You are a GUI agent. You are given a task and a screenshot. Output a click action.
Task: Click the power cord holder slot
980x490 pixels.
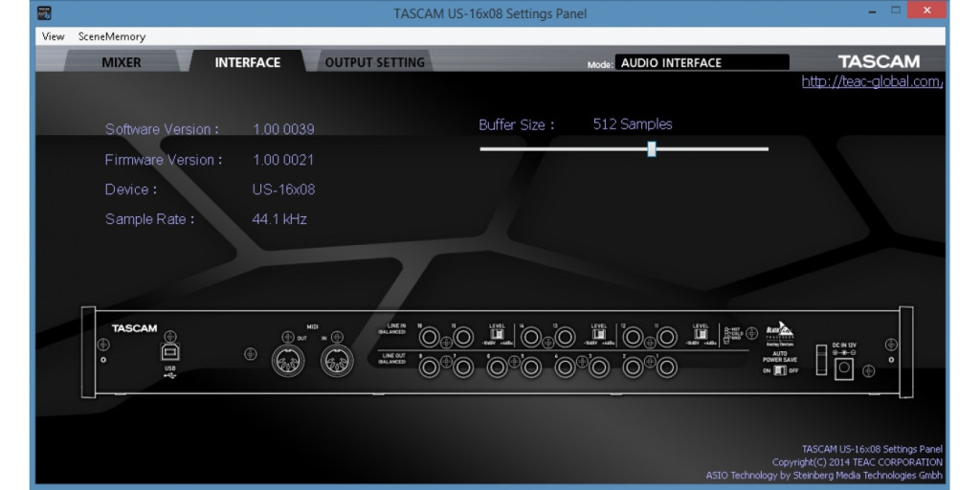pyautogui.click(x=822, y=362)
